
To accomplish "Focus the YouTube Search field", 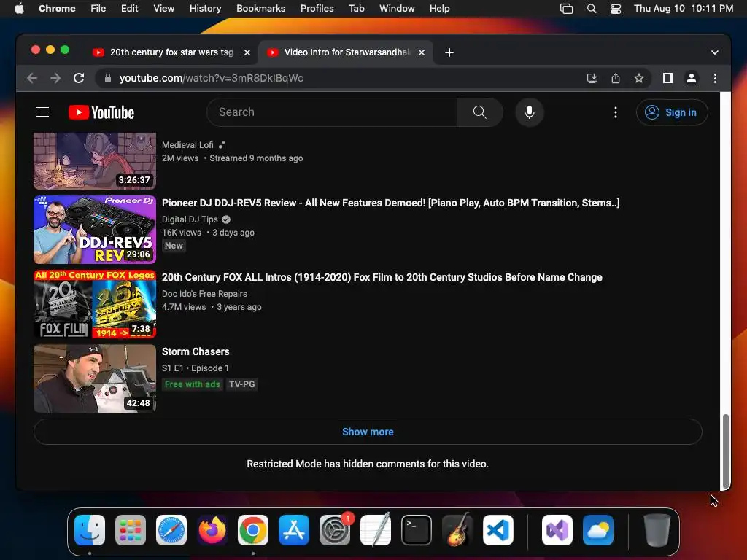I will [332, 112].
